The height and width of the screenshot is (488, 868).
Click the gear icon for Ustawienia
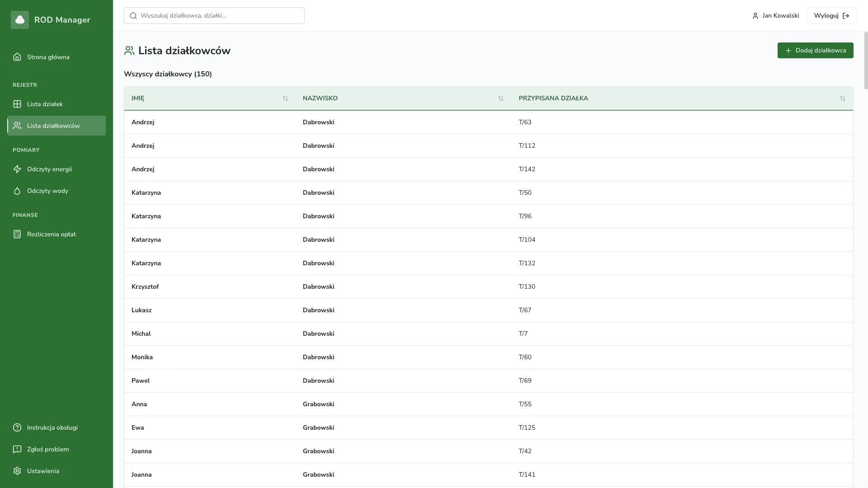click(x=17, y=471)
